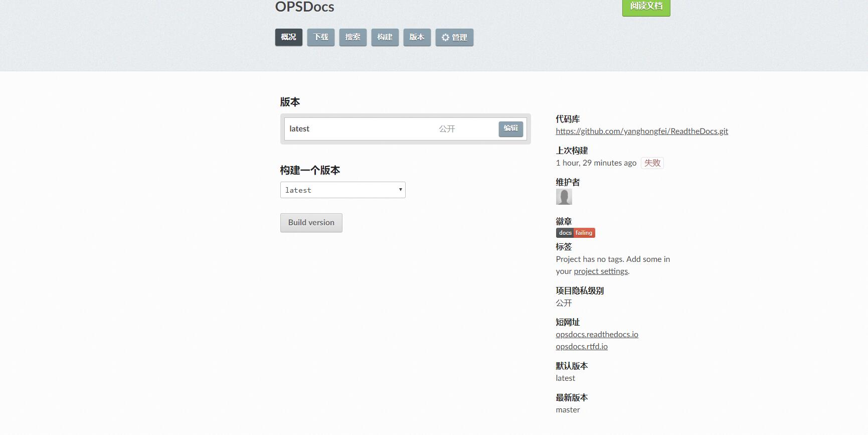This screenshot has height=435, width=868.
Task: Click the green 阅读文档 button
Action: pos(646,7)
